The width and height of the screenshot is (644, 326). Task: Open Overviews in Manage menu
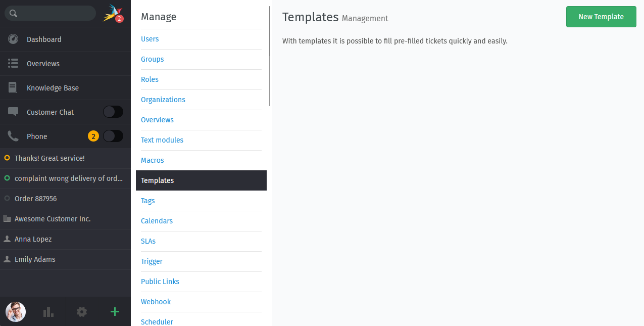(158, 120)
